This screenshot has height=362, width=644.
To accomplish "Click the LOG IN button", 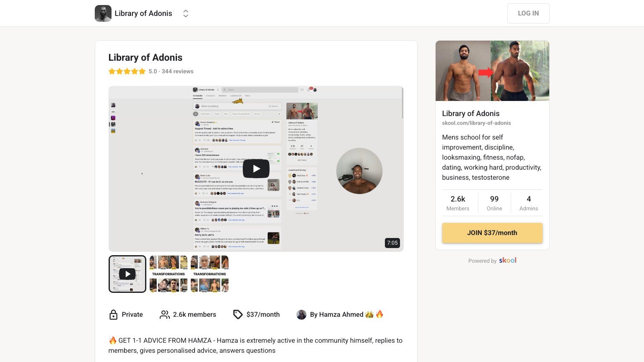I will click(528, 13).
